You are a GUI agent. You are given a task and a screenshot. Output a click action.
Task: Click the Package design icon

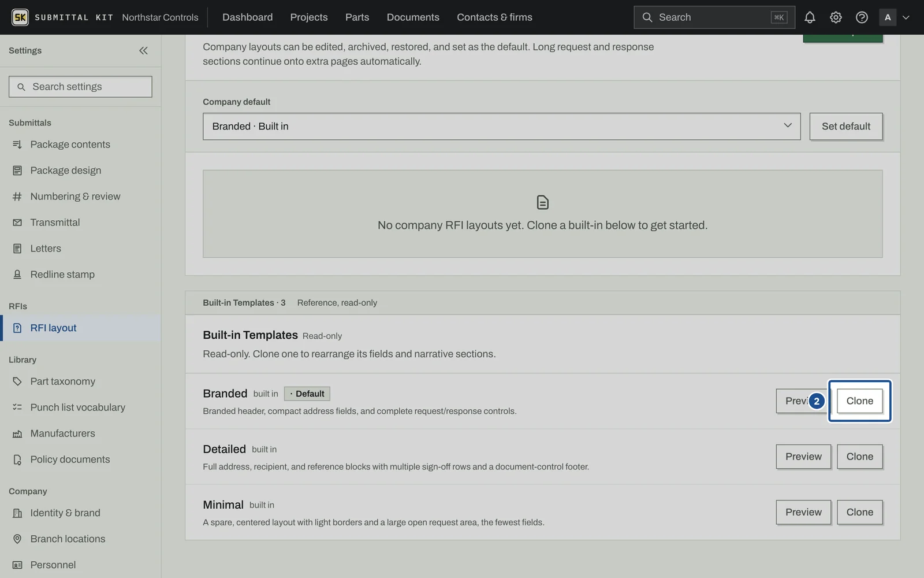17,171
